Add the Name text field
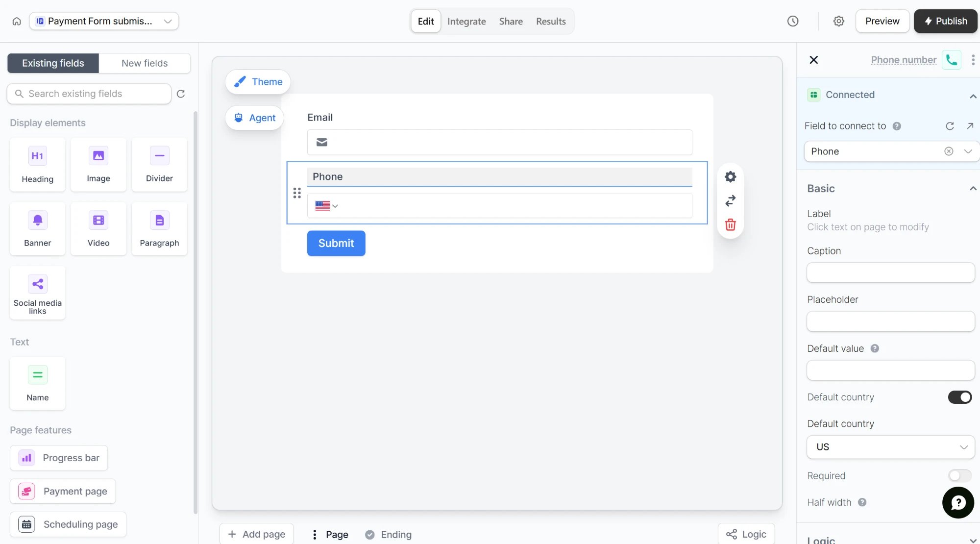The width and height of the screenshot is (980, 544). click(x=37, y=383)
